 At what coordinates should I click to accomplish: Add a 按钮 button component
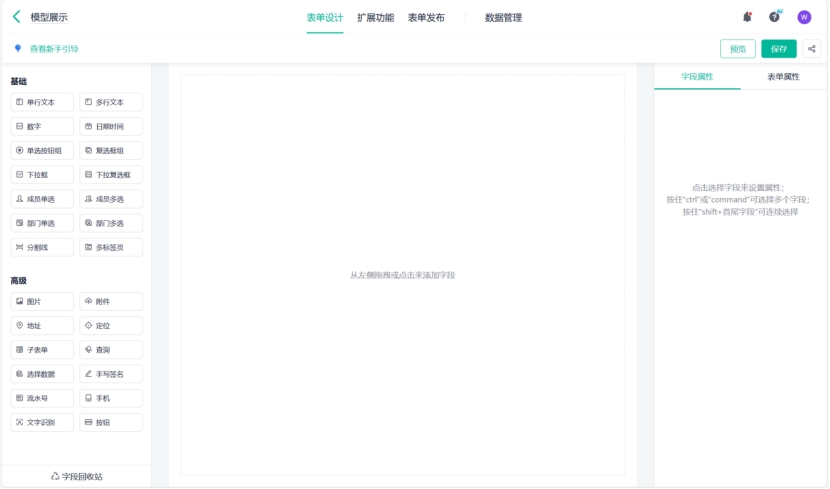[111, 422]
